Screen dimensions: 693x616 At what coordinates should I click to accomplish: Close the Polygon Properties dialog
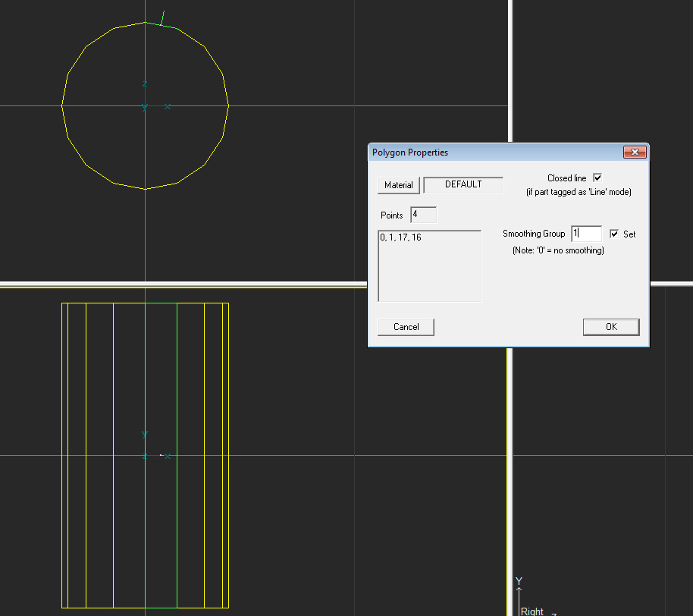635,152
